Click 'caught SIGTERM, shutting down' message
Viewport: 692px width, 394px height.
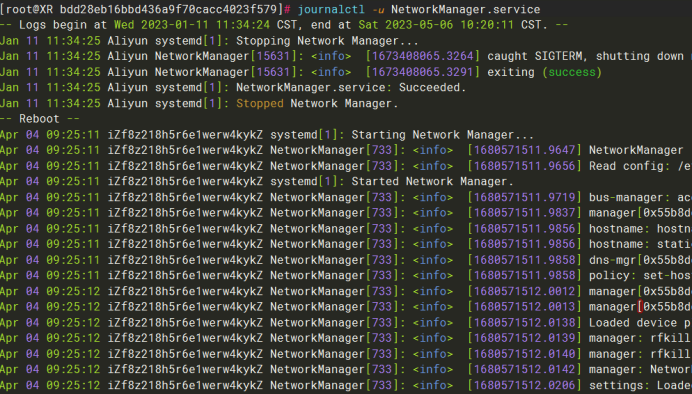pyautogui.click(x=585, y=56)
